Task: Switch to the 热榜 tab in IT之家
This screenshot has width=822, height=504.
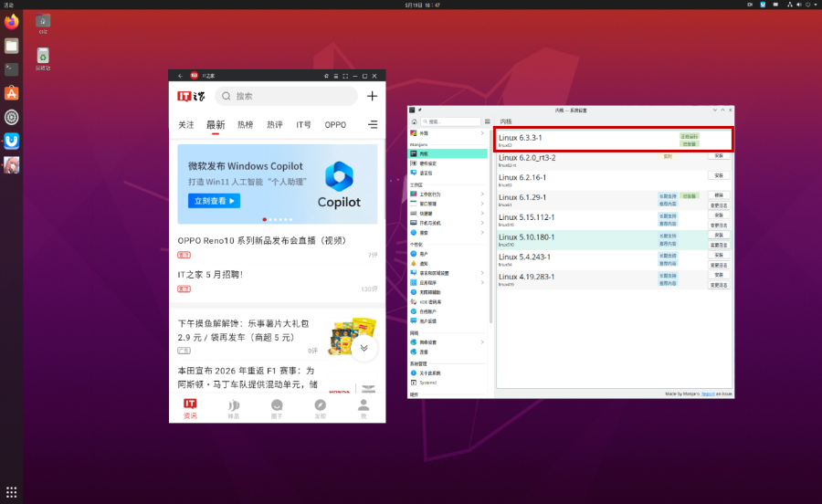Action: (246, 125)
